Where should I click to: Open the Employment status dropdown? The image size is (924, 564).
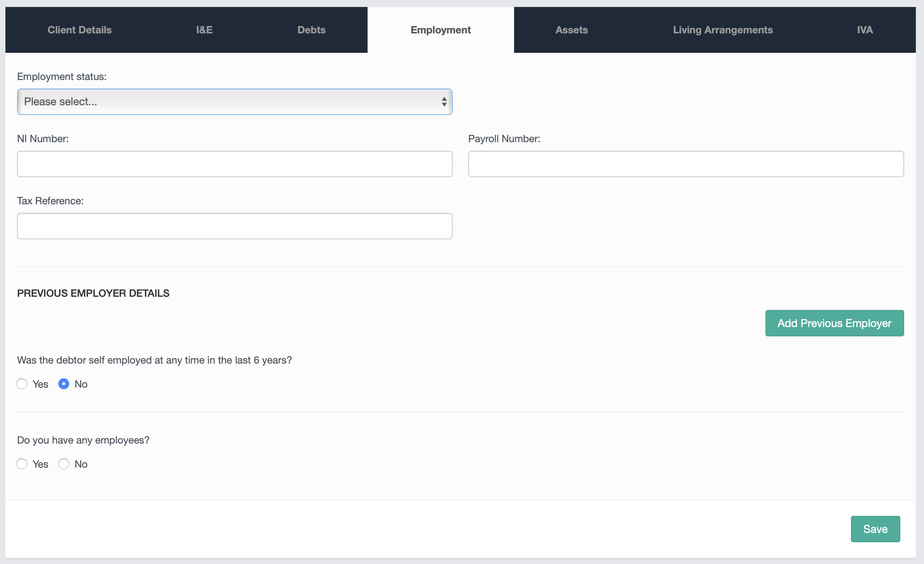234,102
